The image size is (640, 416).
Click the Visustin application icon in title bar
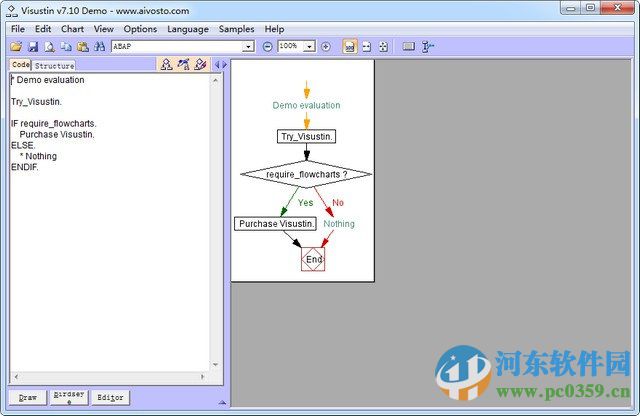click(11, 11)
